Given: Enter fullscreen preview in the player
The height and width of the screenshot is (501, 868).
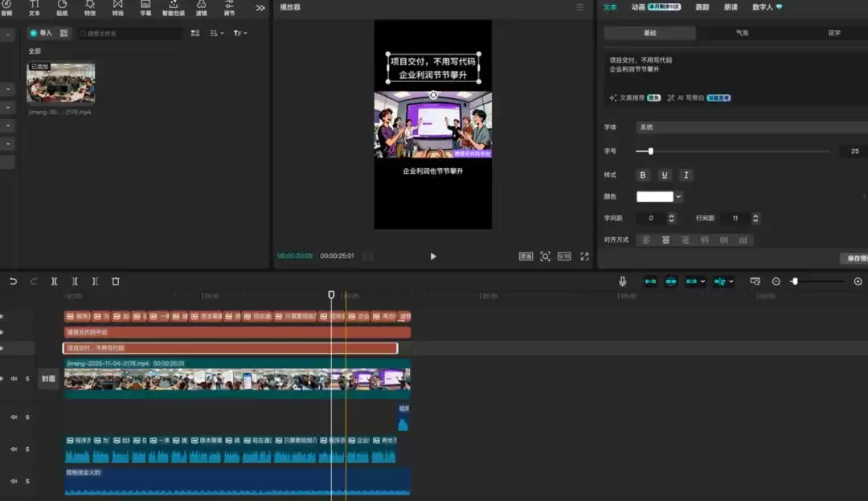Looking at the screenshot, I should pos(584,257).
